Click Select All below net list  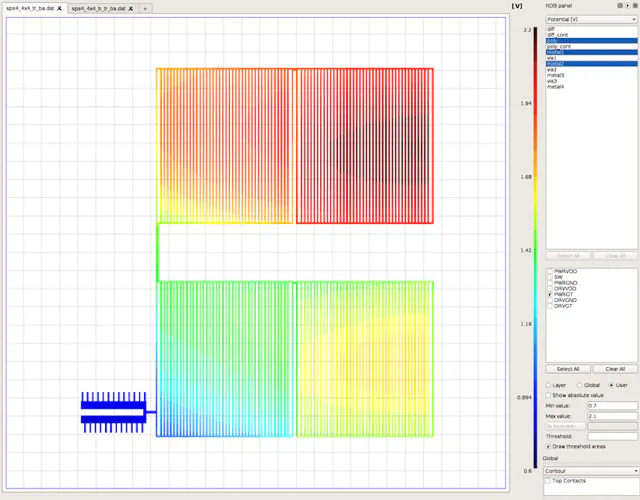click(568, 369)
